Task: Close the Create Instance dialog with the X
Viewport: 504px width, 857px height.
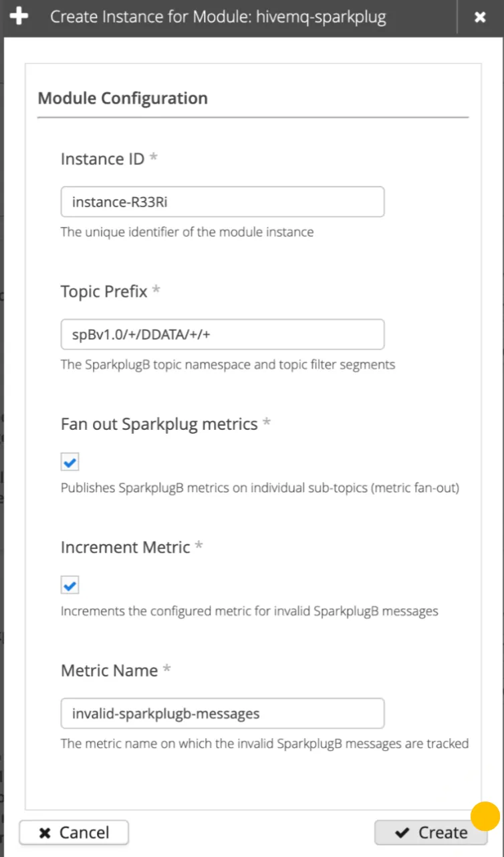Action: click(x=480, y=17)
